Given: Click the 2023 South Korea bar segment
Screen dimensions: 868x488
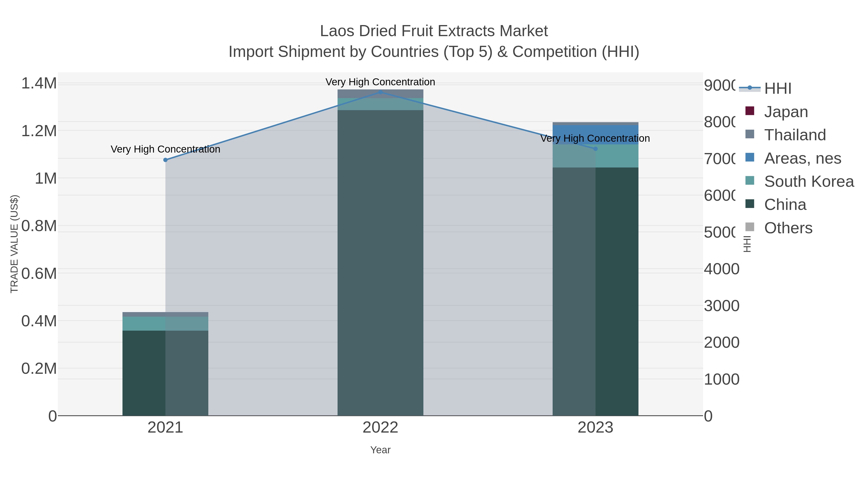Looking at the screenshot, I should point(595,156).
